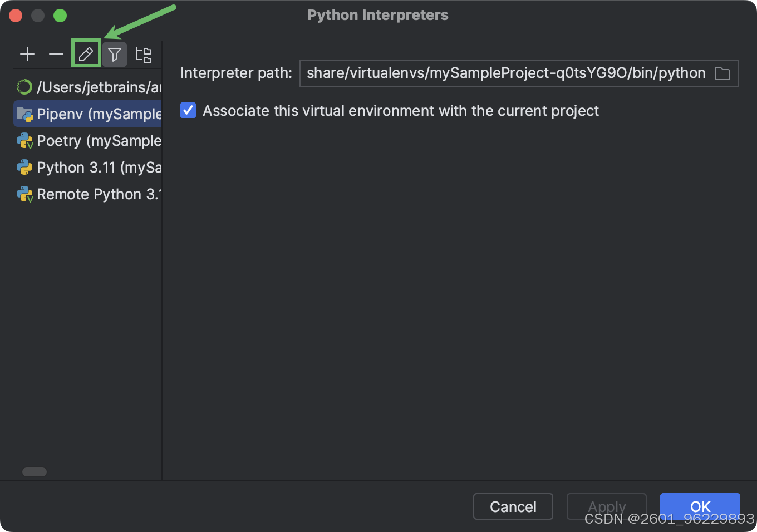Select the Poetry (mySample...) interpreter
This screenshot has height=532, width=757.
(x=87, y=140)
